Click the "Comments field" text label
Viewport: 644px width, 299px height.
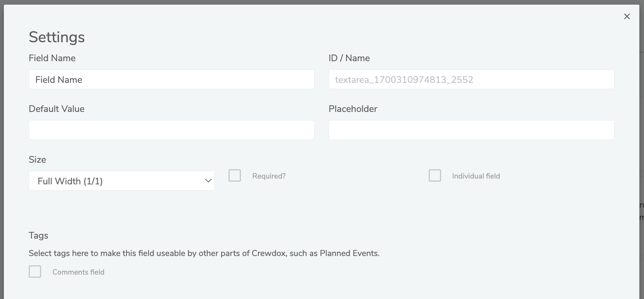coord(78,272)
